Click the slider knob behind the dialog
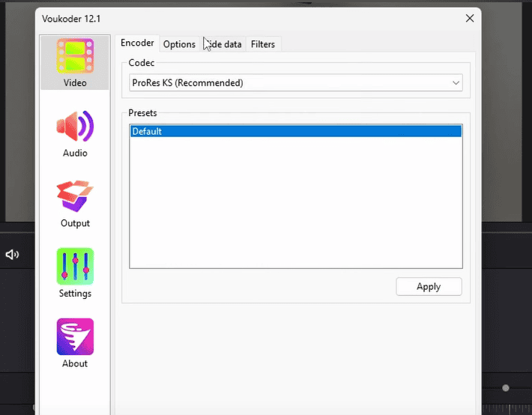 coord(506,388)
